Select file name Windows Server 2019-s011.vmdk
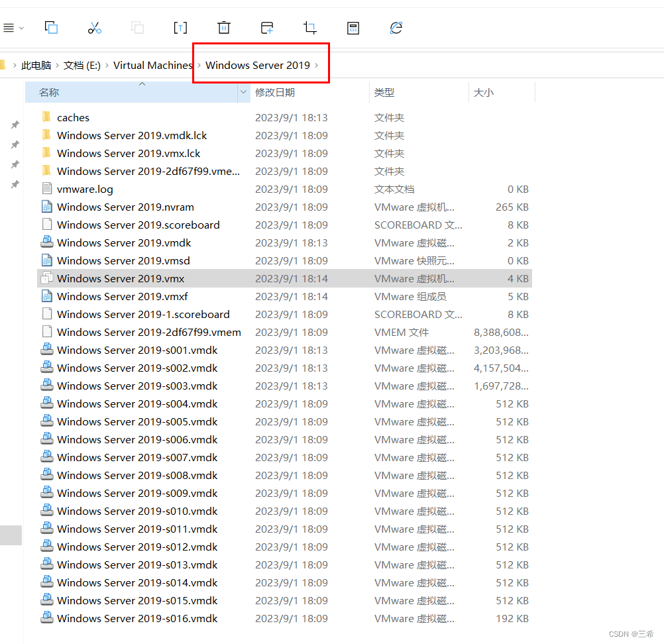The image size is (664, 644). click(137, 529)
